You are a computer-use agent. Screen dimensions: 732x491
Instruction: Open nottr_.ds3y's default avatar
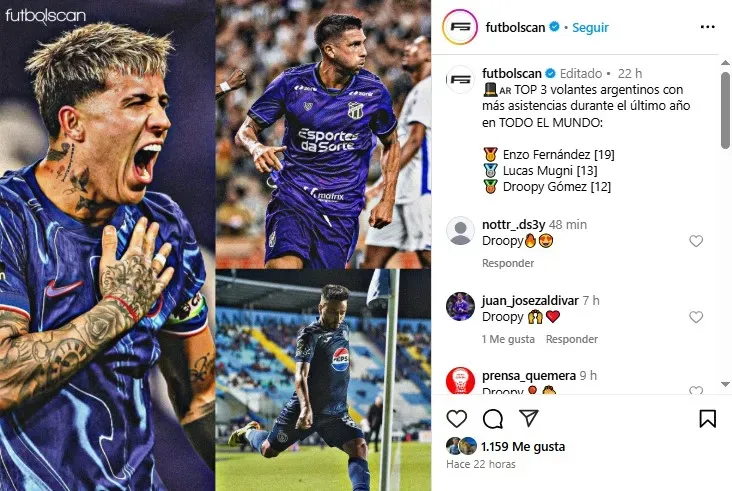460,231
